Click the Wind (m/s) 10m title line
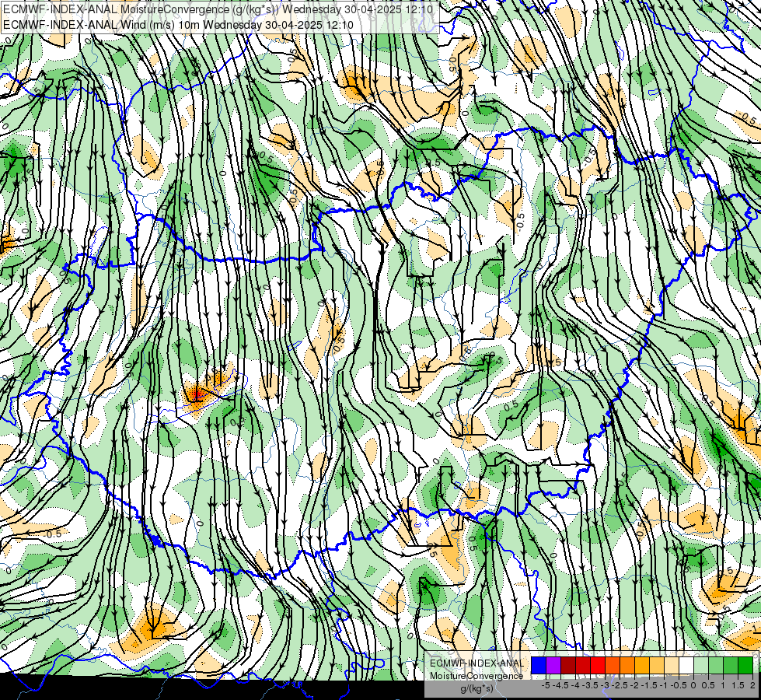The image size is (761, 700). click(178, 25)
